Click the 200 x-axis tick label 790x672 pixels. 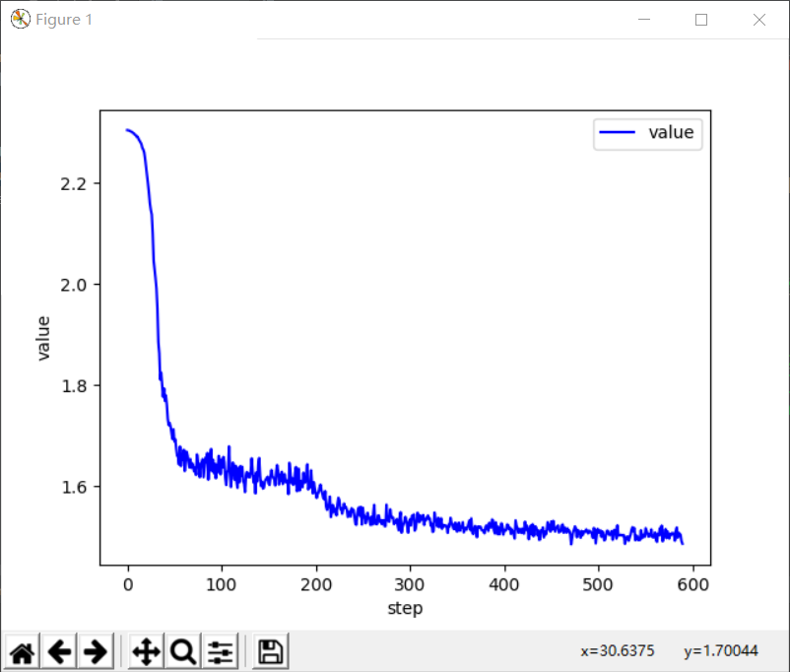pyautogui.click(x=316, y=584)
